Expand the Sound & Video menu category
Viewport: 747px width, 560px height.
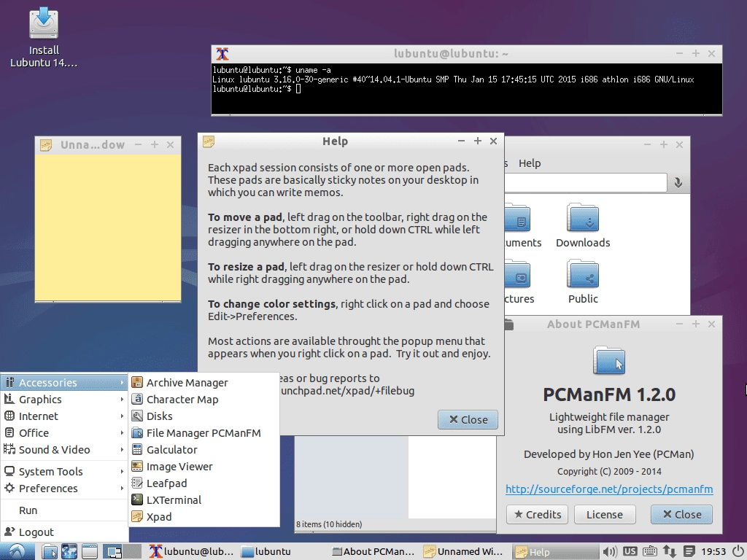(65, 449)
